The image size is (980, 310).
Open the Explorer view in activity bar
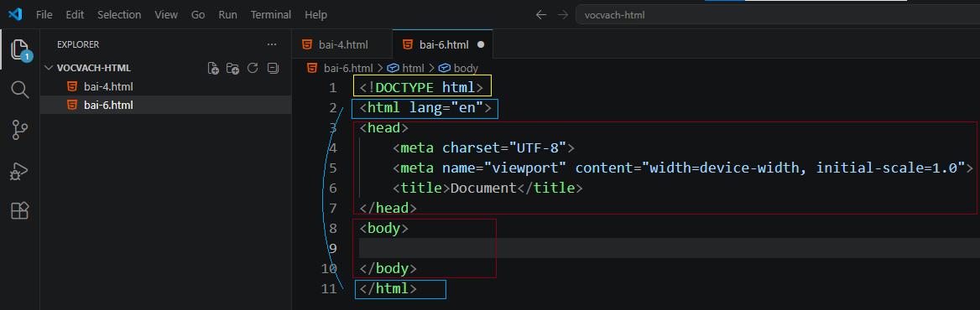coord(19,50)
